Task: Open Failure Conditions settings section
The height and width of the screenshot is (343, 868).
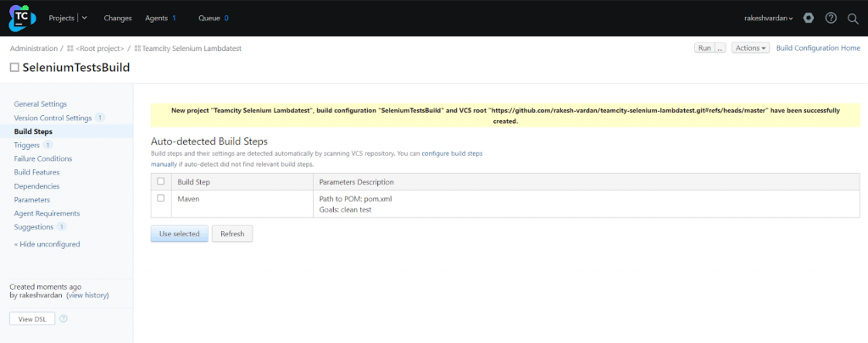Action: [43, 158]
